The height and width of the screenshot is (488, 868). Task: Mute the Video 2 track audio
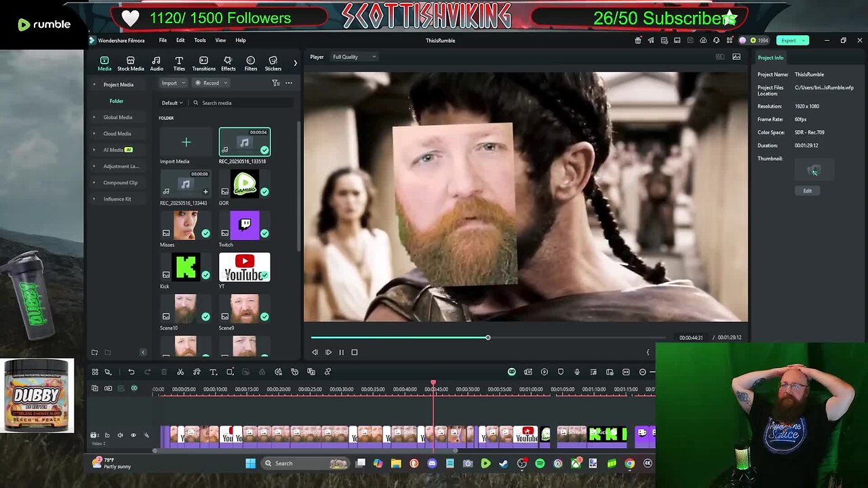[120, 435]
